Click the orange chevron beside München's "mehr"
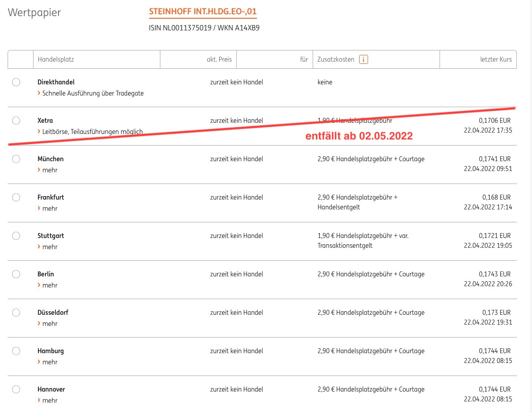The width and height of the screenshot is (532, 413). click(x=39, y=170)
